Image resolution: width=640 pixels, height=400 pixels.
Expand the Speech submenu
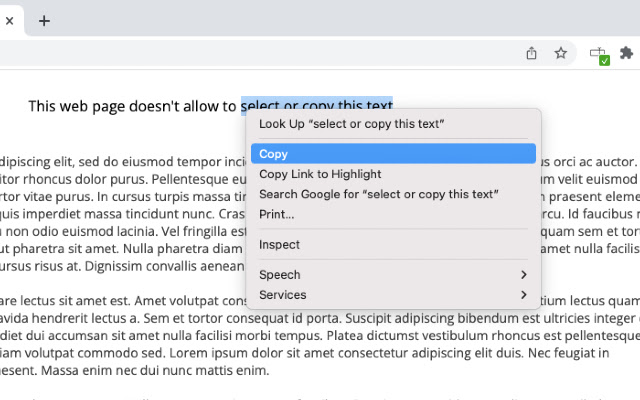(x=393, y=275)
